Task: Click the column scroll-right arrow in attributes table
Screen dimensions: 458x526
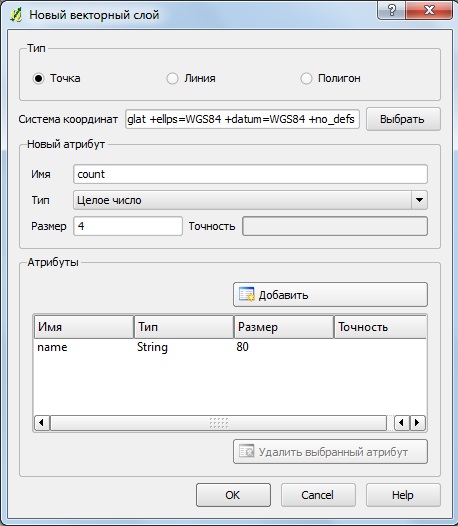Action: click(x=417, y=423)
